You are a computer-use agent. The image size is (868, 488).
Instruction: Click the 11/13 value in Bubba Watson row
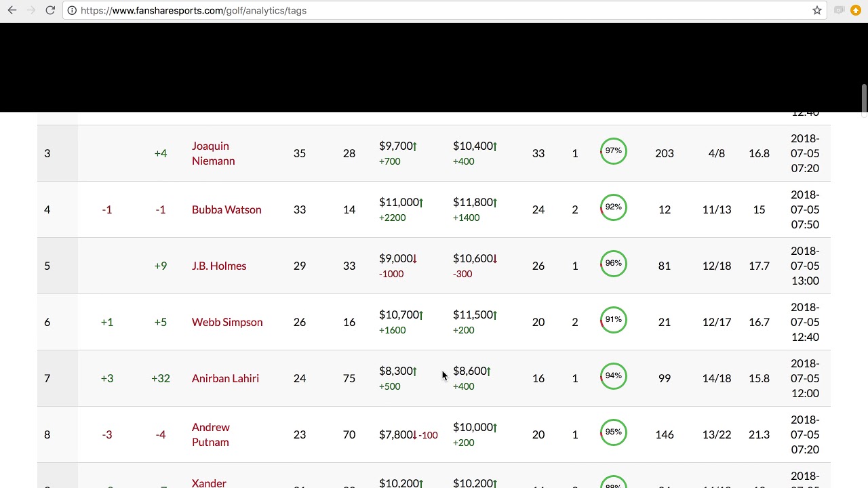[x=717, y=209]
